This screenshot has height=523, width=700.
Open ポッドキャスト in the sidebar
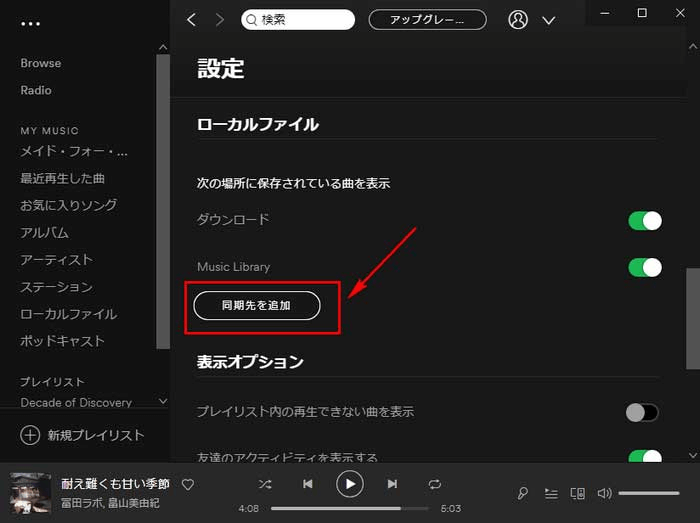point(62,341)
